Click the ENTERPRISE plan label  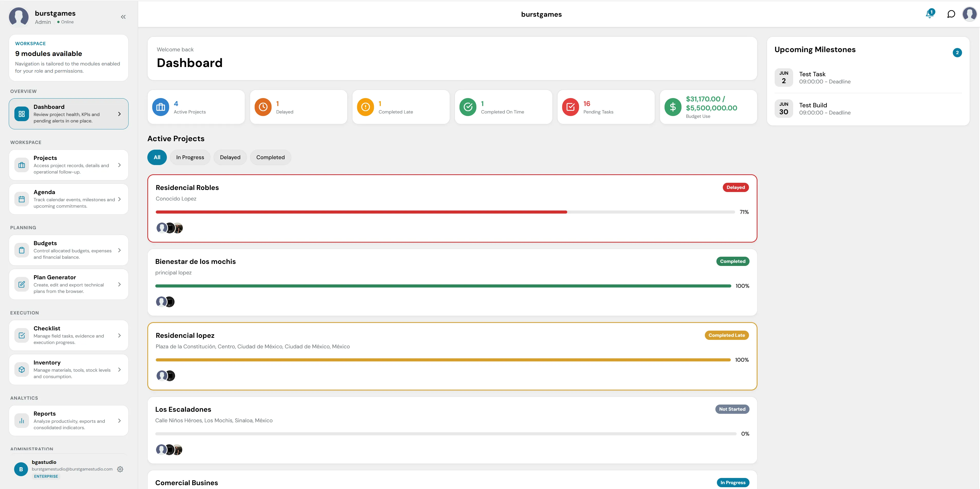(46, 476)
